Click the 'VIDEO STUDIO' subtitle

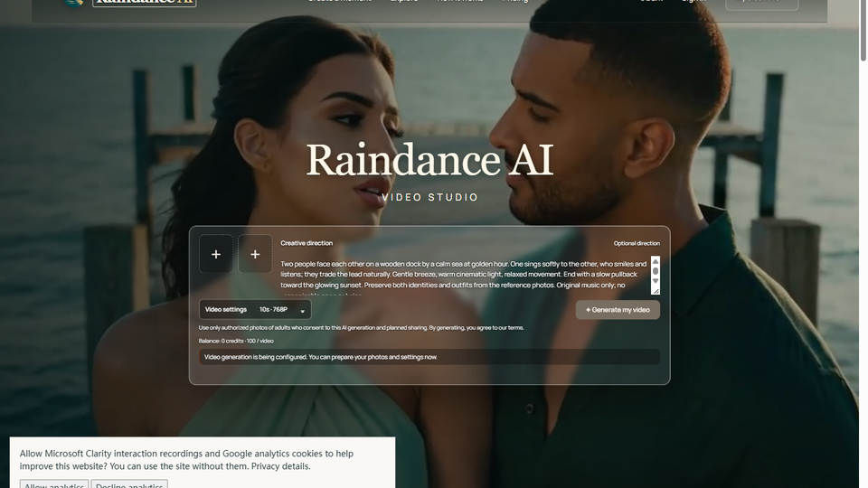[430, 198]
